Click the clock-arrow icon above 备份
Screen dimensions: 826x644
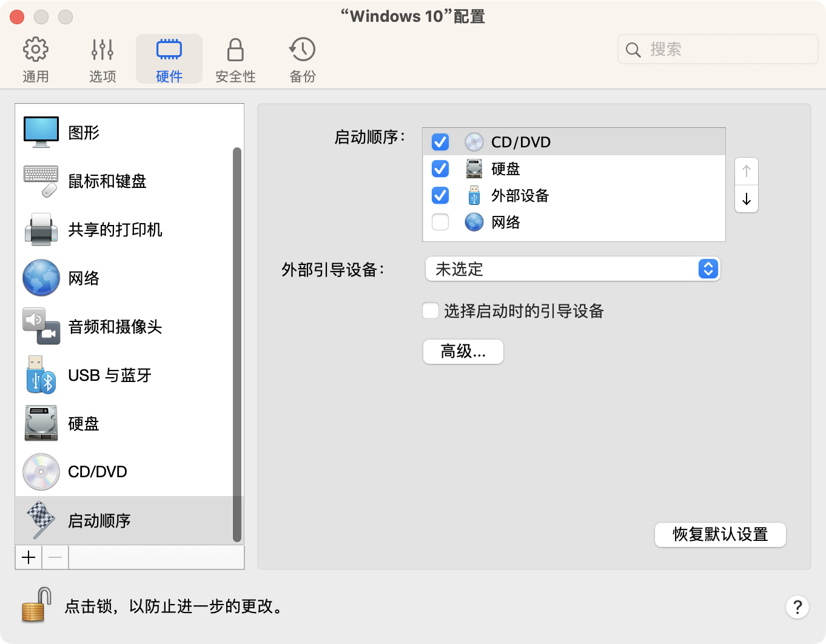click(303, 49)
